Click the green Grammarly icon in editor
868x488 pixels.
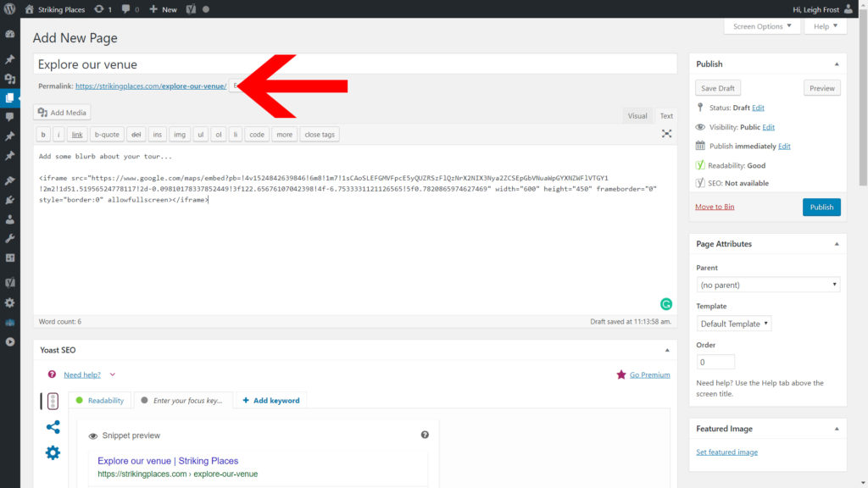666,304
